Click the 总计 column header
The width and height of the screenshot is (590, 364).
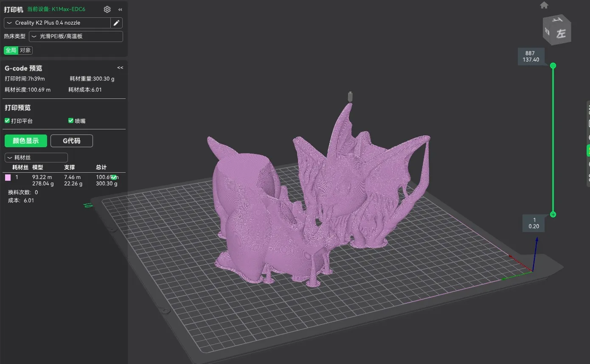[x=101, y=168]
